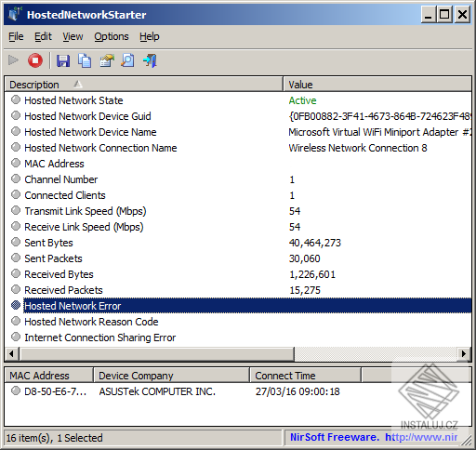
Task: Sort clients by MAC Address column header
Action: (49, 376)
